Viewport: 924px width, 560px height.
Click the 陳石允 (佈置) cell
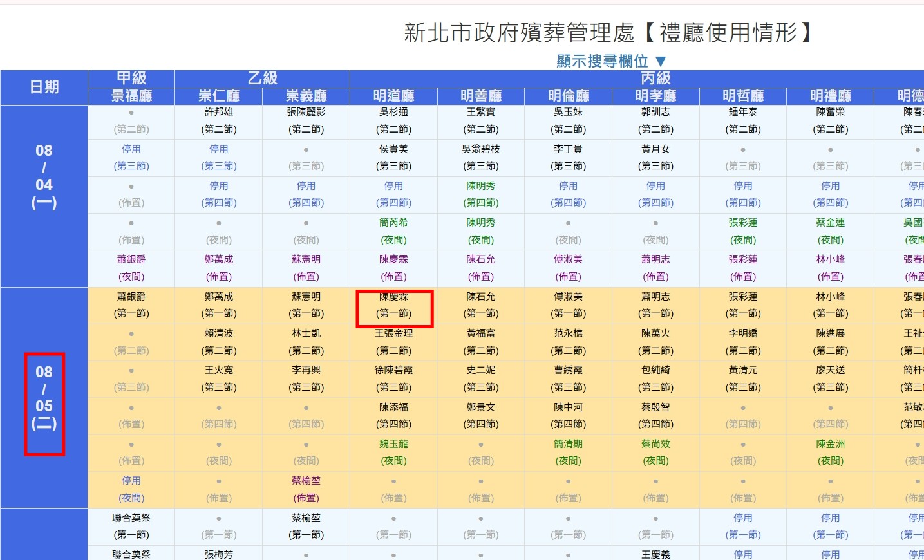pos(481,268)
